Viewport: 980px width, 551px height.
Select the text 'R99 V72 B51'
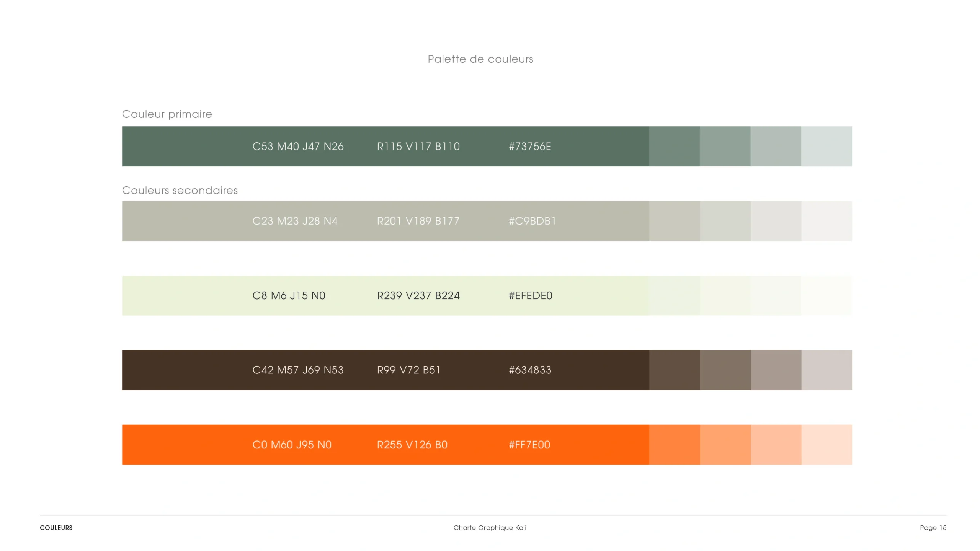click(409, 370)
